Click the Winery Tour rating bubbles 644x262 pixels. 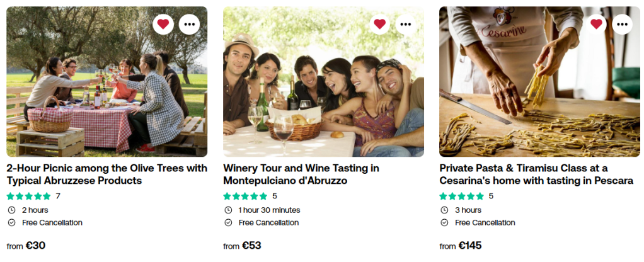245,196
